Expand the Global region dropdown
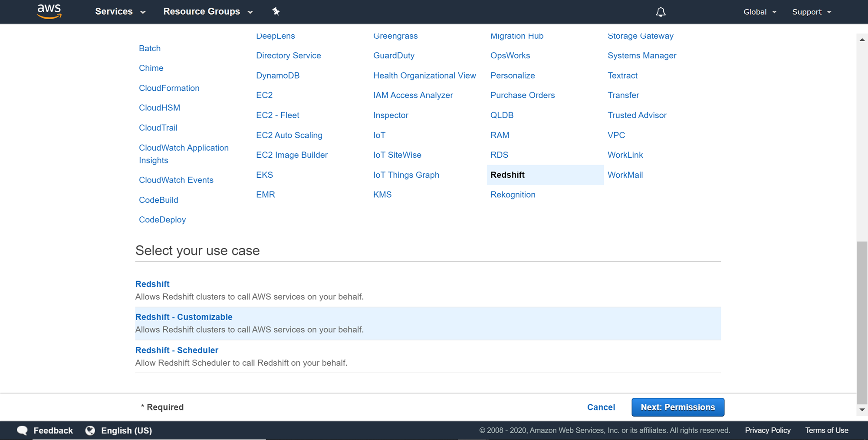The width and height of the screenshot is (868, 440). pos(759,12)
